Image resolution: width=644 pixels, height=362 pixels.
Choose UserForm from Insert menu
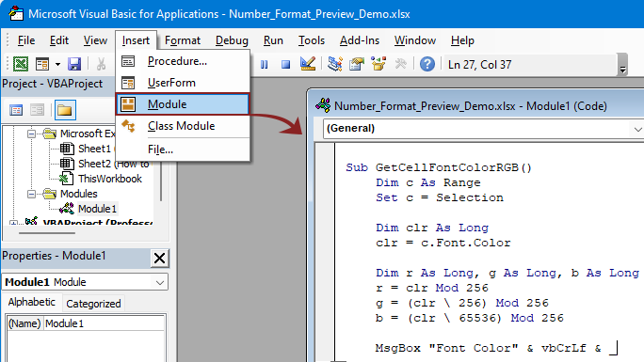pyautogui.click(x=183, y=83)
